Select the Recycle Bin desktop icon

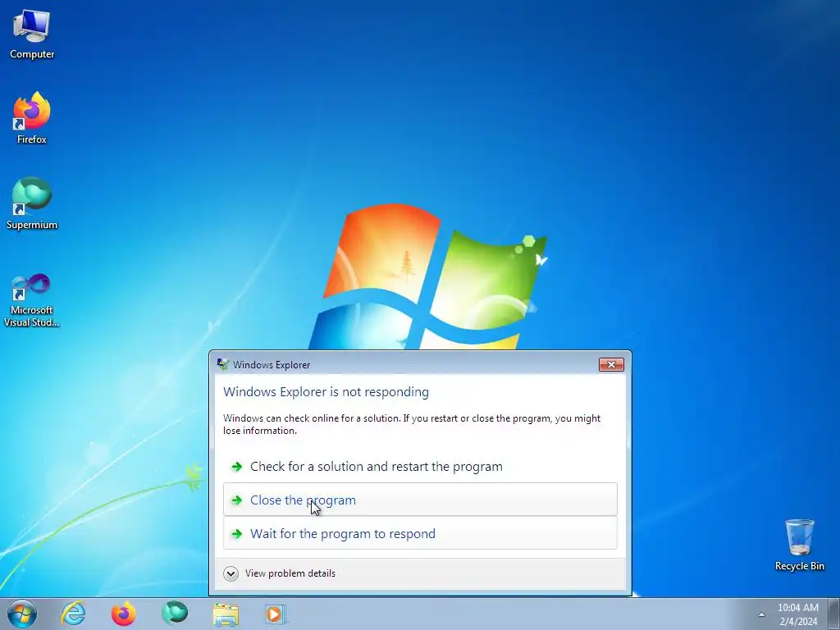tap(799, 545)
